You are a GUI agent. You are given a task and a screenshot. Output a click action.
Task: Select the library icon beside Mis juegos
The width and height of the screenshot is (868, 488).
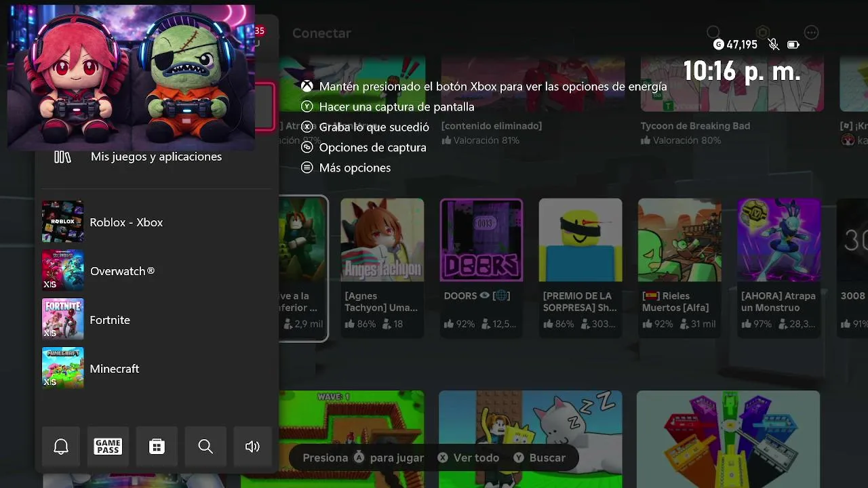pyautogui.click(x=62, y=157)
